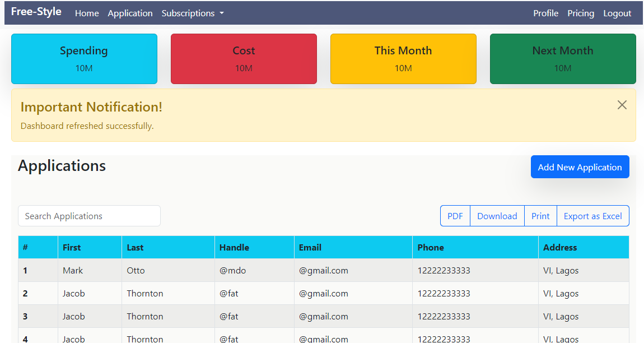Open the Home nav link
This screenshot has width=644, height=343.
tap(87, 13)
